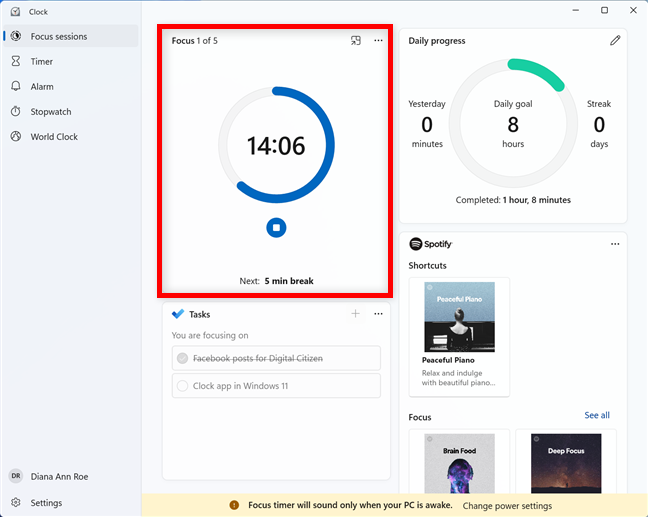This screenshot has height=517, width=648.
Task: Play the Peaceful Piano playlist thumbnail
Action: 459,317
